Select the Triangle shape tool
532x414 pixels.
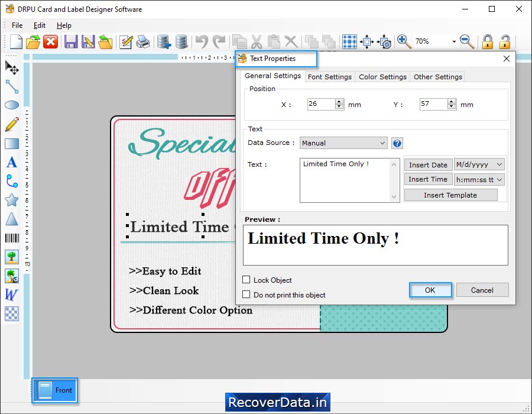pos(12,219)
